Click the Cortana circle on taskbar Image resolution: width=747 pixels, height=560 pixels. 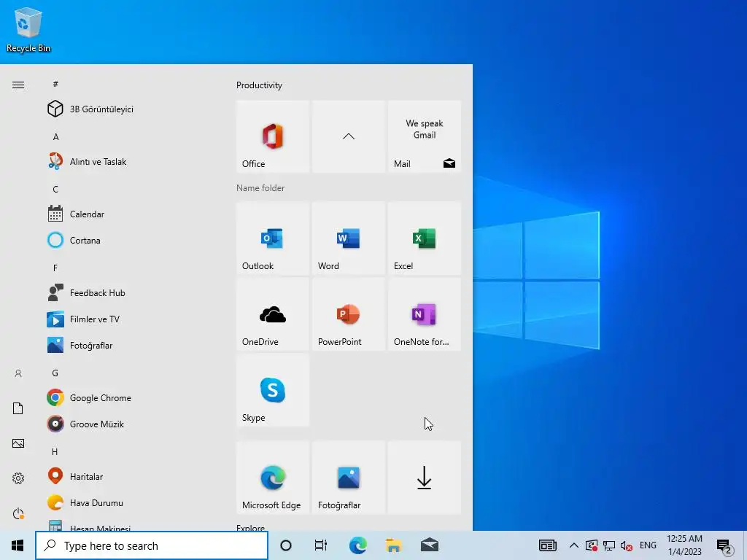pos(286,545)
